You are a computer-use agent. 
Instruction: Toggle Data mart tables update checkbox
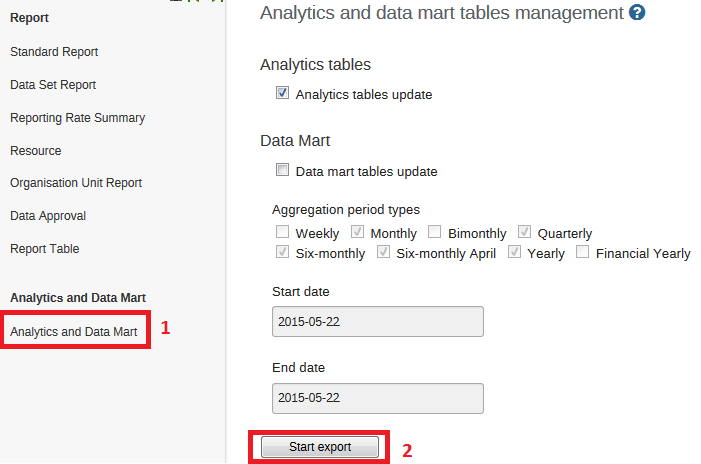(282, 171)
